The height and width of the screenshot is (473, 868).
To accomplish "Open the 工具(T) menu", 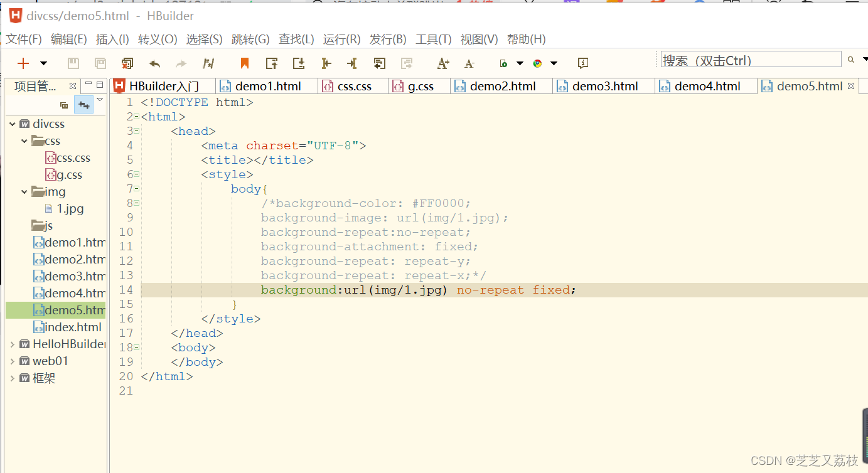I will tap(433, 39).
